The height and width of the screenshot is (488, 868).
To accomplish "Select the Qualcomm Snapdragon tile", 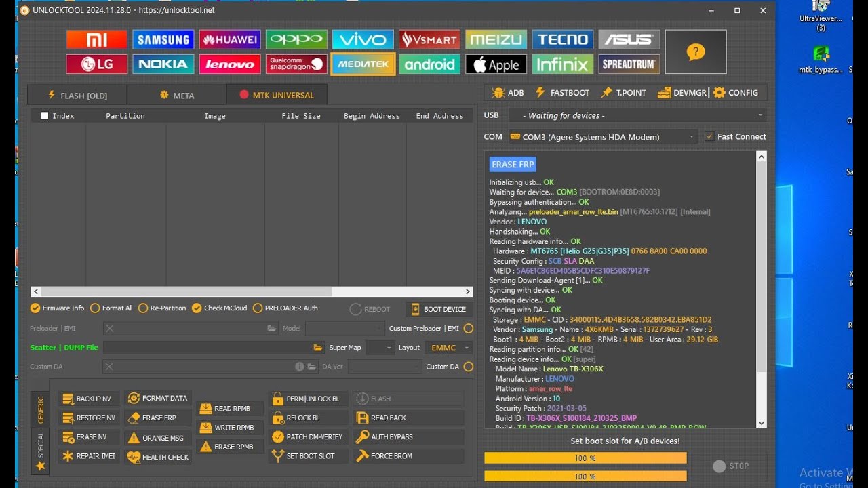I will point(296,64).
